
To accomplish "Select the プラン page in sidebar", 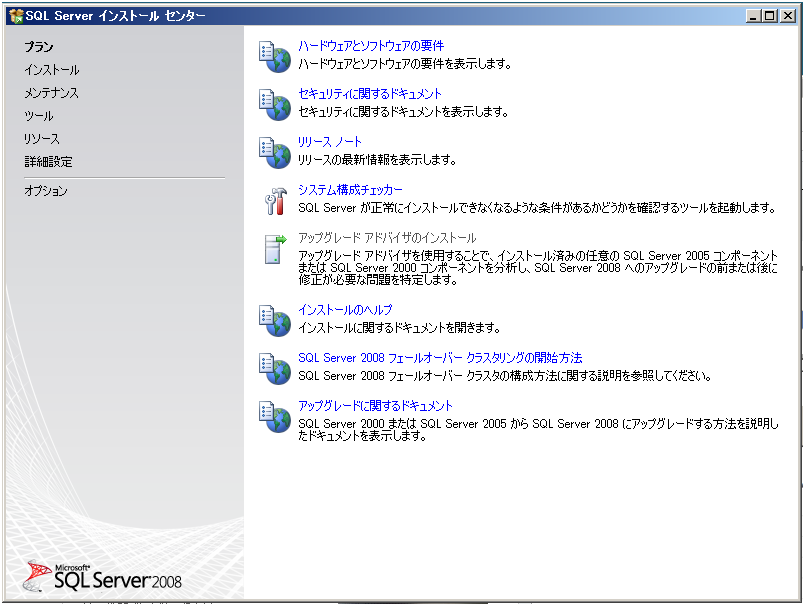I will coord(39,47).
